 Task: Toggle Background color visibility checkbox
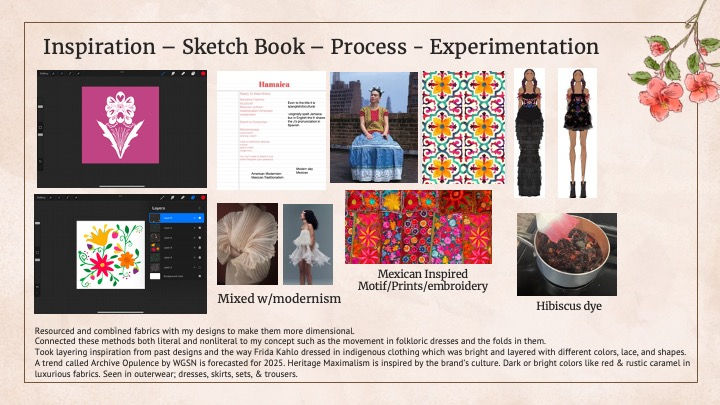tap(200, 276)
